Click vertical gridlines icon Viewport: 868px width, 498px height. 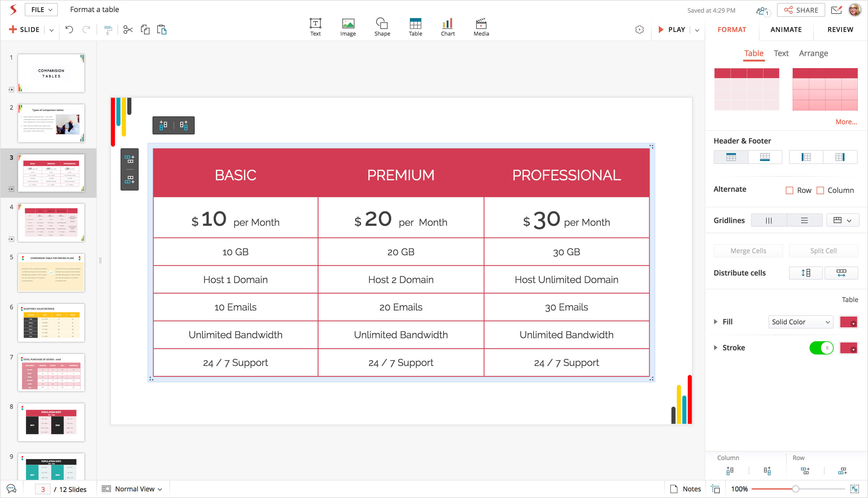click(x=769, y=221)
